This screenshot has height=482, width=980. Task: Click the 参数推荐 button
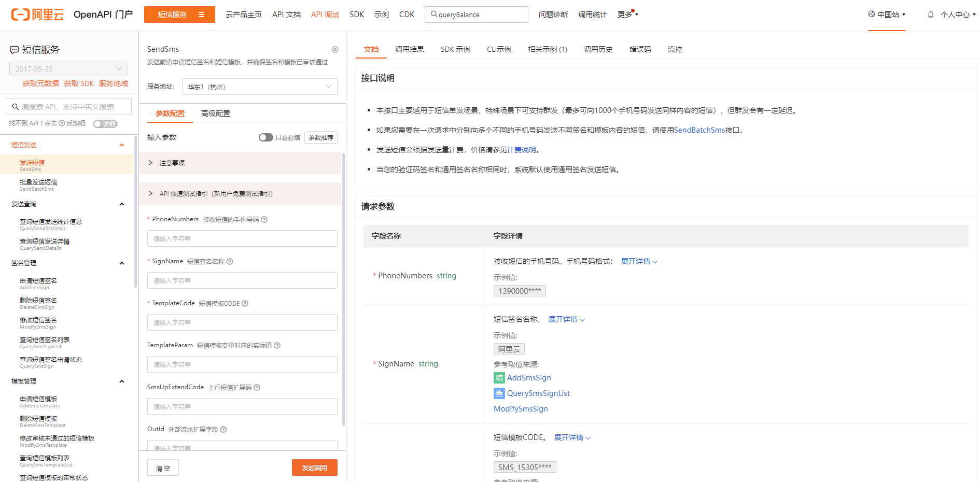(321, 137)
